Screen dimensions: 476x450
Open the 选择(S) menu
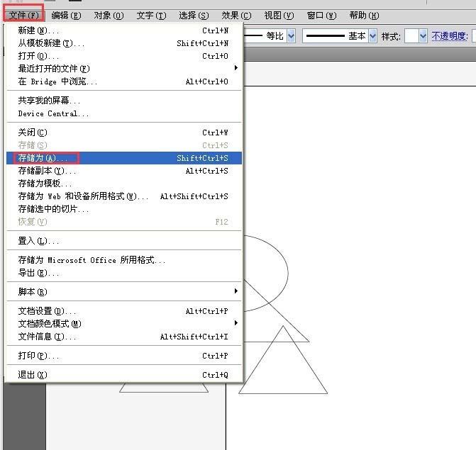pyautogui.click(x=194, y=15)
